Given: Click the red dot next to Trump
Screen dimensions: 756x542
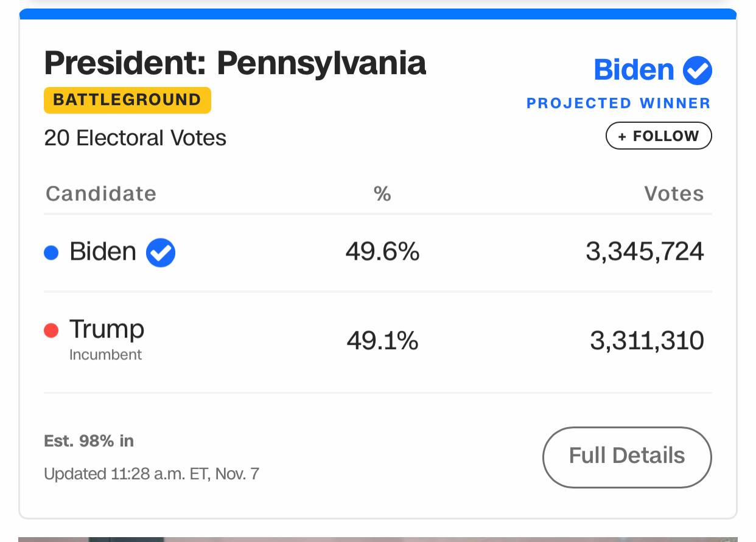Looking at the screenshot, I should [52, 330].
